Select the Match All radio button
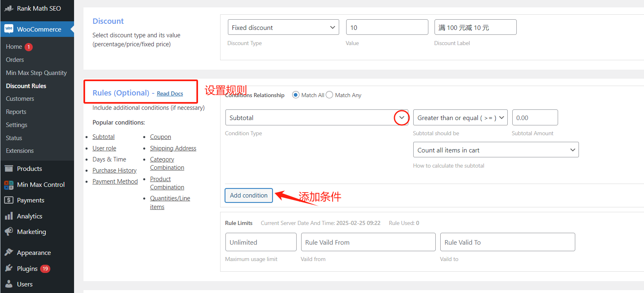 296,95
